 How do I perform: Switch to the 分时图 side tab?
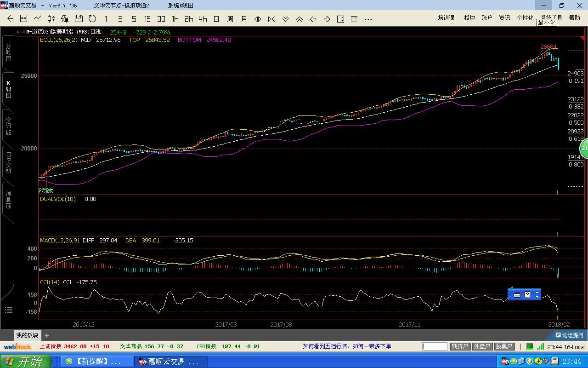(8, 52)
